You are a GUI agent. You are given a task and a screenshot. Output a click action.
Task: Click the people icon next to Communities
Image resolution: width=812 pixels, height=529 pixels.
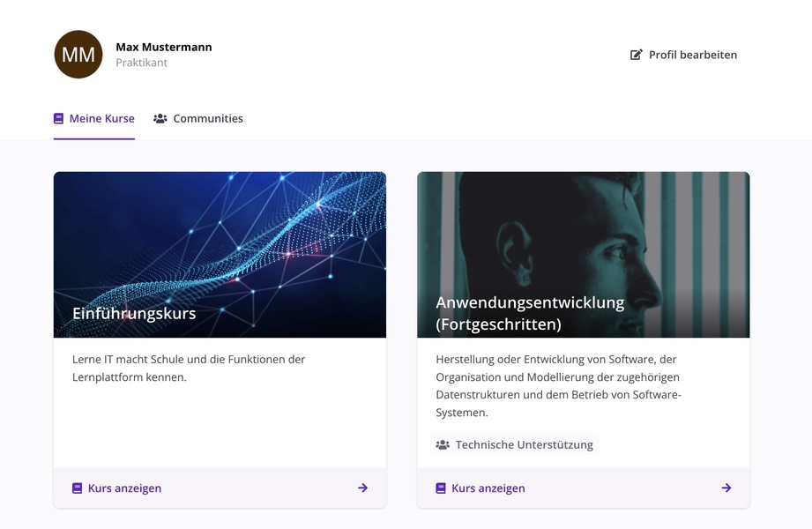[x=160, y=117]
